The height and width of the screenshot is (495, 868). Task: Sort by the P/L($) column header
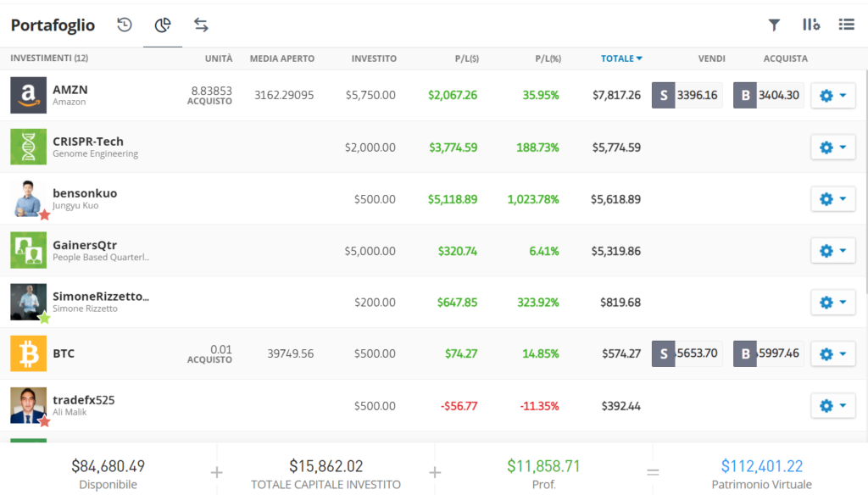467,58
